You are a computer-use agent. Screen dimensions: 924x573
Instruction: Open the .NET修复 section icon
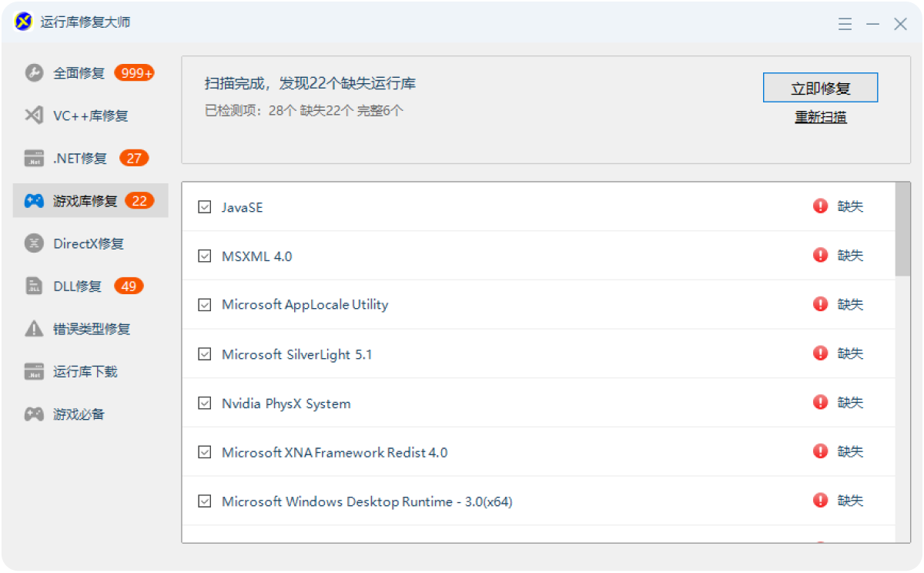[x=34, y=159]
